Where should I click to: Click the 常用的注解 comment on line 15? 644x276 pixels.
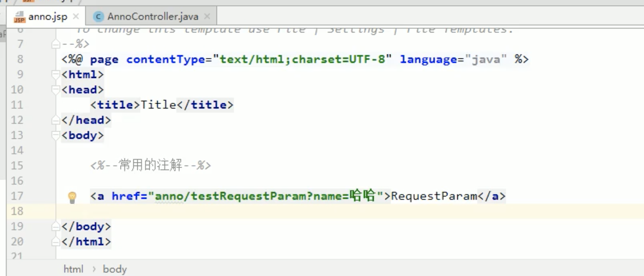click(x=150, y=165)
